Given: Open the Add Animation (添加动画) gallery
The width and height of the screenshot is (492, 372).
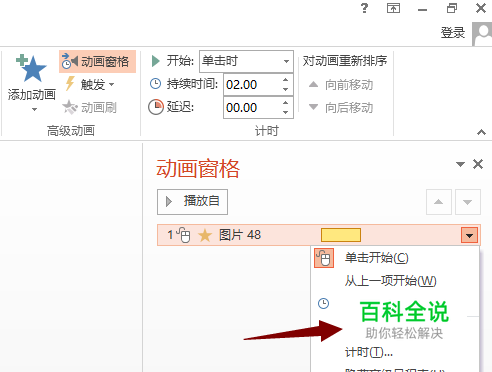Looking at the screenshot, I should click(x=32, y=83).
